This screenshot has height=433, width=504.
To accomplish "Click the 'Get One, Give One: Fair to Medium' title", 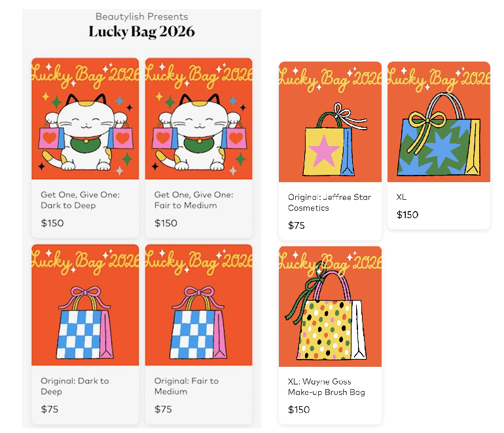I will tap(194, 200).
